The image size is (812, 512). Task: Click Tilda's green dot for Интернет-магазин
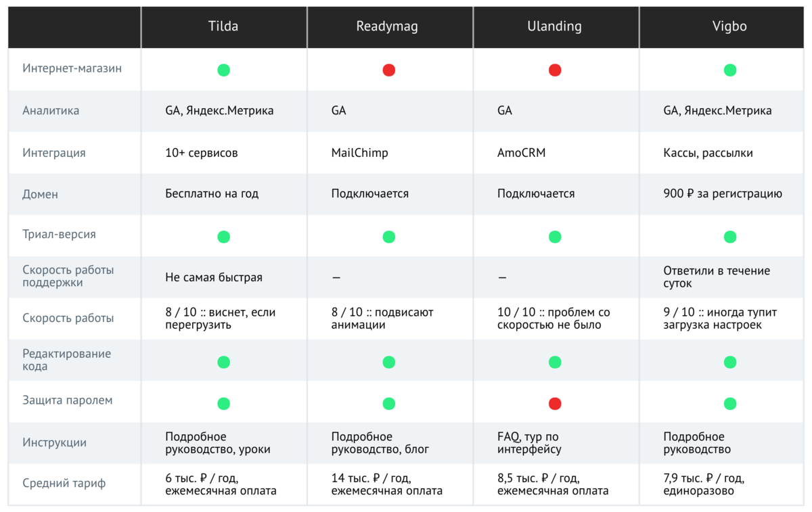pyautogui.click(x=223, y=70)
